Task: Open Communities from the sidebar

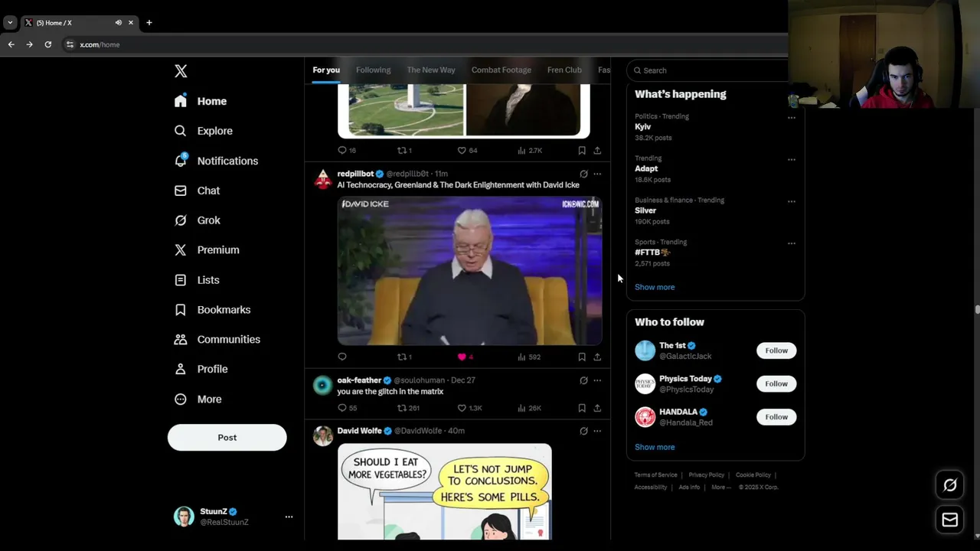Action: (x=217, y=339)
